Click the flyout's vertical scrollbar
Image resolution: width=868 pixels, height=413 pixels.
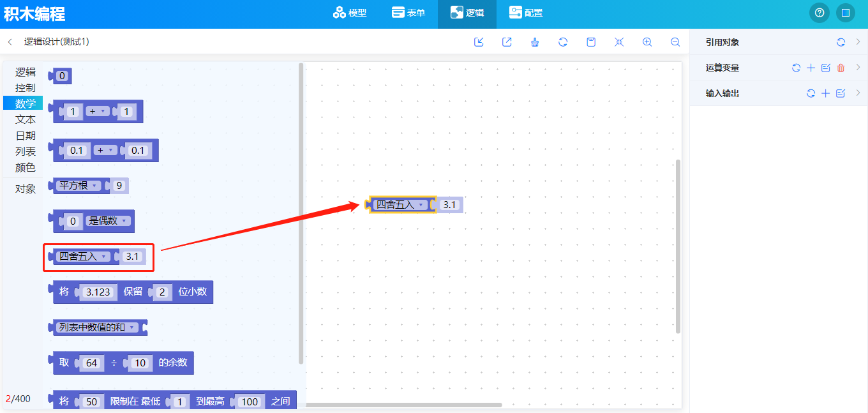point(301,214)
